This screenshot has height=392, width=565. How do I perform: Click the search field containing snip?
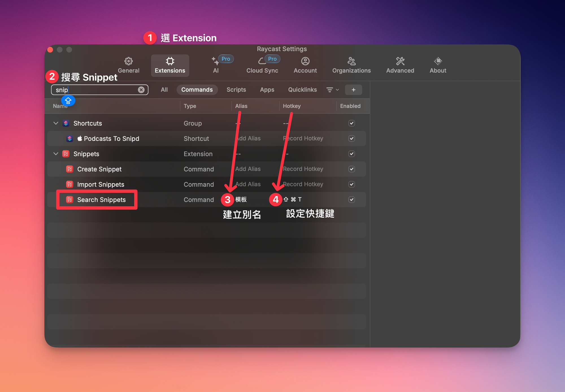[99, 90]
